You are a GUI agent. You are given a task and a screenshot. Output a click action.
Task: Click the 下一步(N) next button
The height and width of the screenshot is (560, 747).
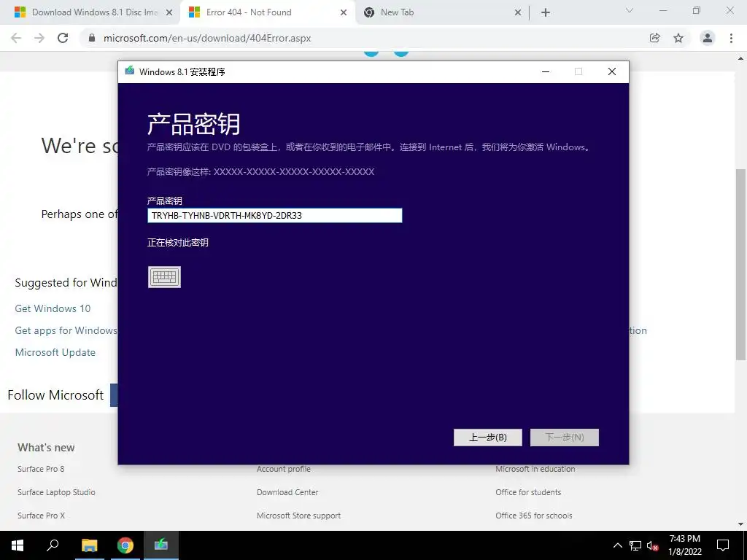point(565,437)
